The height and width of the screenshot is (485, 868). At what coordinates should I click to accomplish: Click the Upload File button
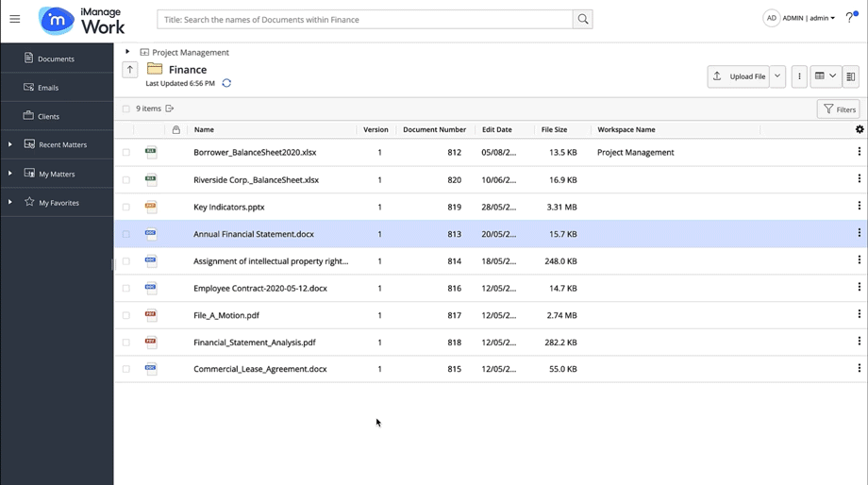(x=739, y=76)
